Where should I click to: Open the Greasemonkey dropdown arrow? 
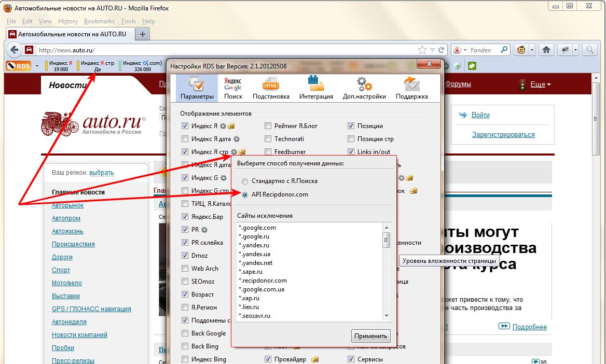(x=532, y=50)
